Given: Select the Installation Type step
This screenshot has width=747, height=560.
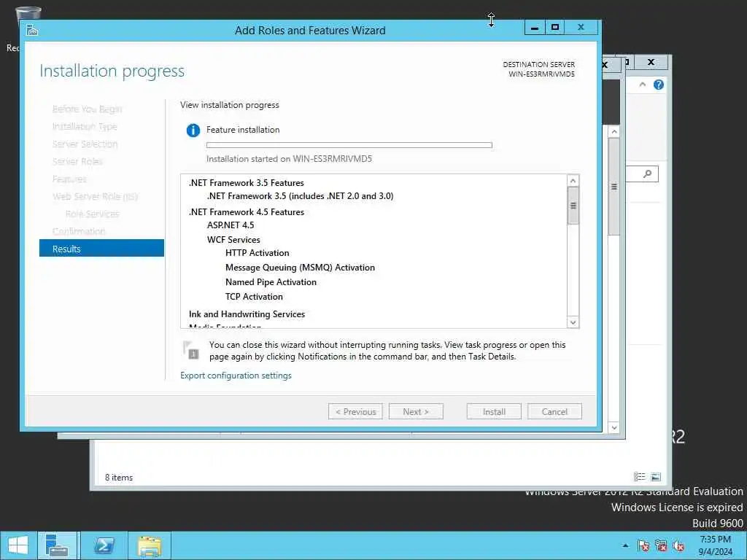Looking at the screenshot, I should (x=85, y=127).
